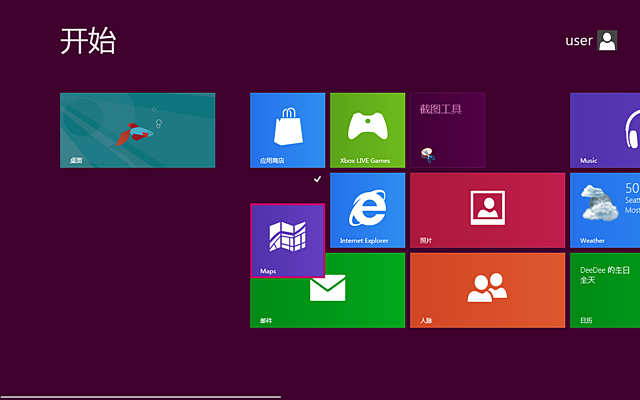This screenshot has height=400, width=640.
Task: Launch the Xbox LIVE Games tile
Action: (367, 130)
